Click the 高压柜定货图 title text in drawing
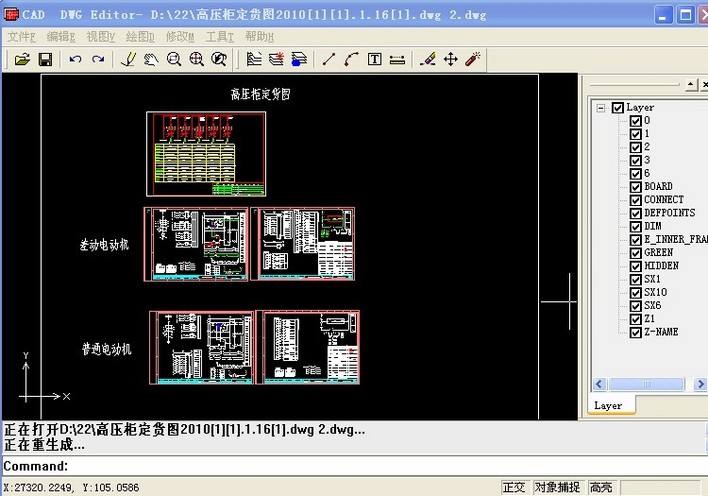 coord(261,94)
